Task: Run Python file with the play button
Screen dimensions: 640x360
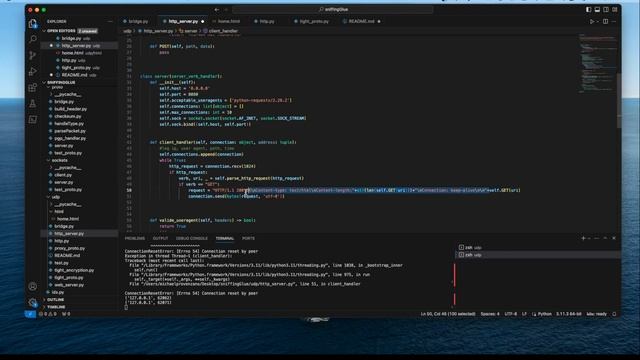Action: 591,21
